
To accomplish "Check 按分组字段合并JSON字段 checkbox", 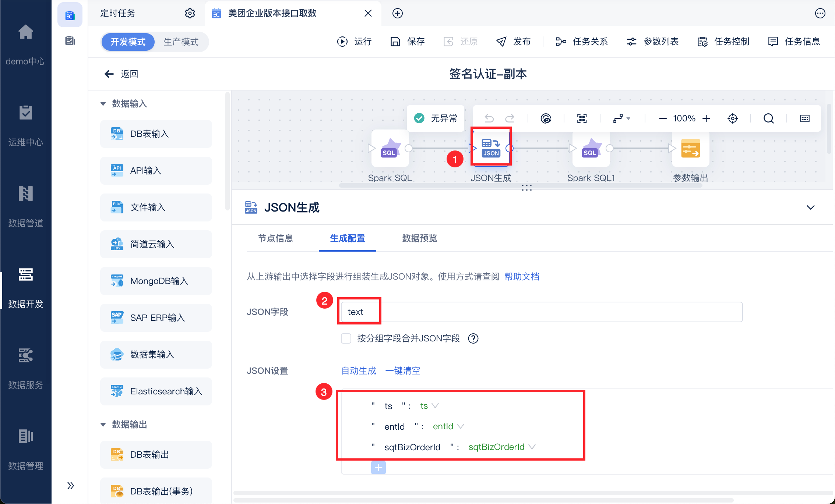I will 346,338.
